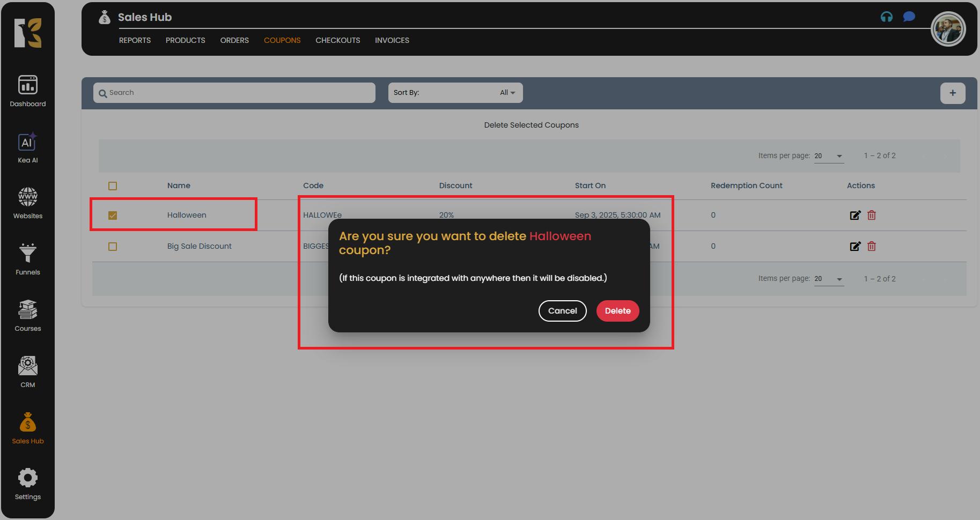Screen dimensions: 980x520
Task: Click the headphones support icon
Action: click(x=887, y=17)
